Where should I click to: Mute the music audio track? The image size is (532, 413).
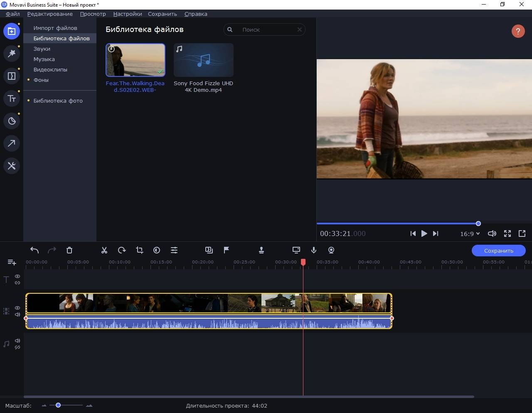pyautogui.click(x=17, y=341)
